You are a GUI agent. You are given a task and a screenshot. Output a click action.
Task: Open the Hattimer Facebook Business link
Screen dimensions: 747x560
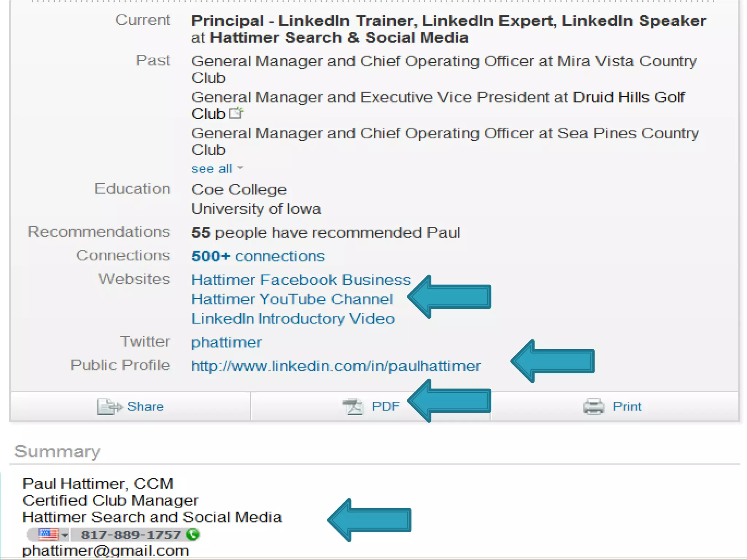tap(301, 280)
